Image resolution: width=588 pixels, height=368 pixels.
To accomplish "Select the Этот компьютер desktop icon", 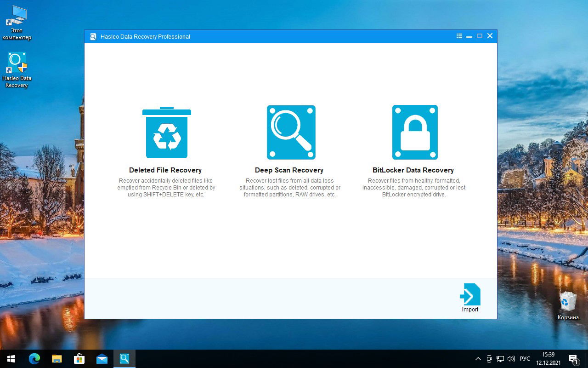I will coord(17,23).
